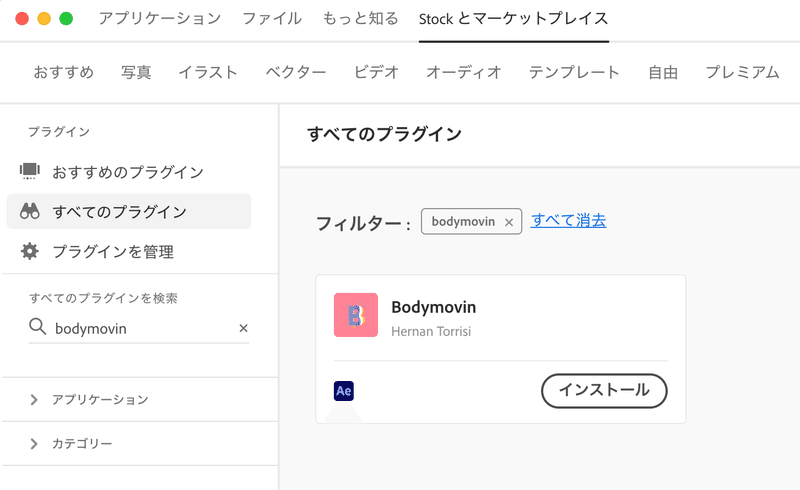Click the gear icon for プラグインを管理
Image resolution: width=800 pixels, height=490 pixels.
[30, 251]
